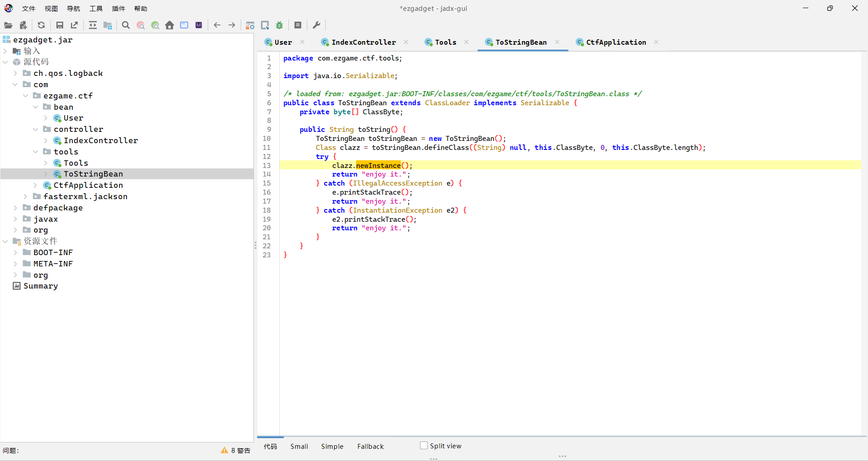
Task: Click the reload refresh icon
Action: pyautogui.click(x=41, y=25)
